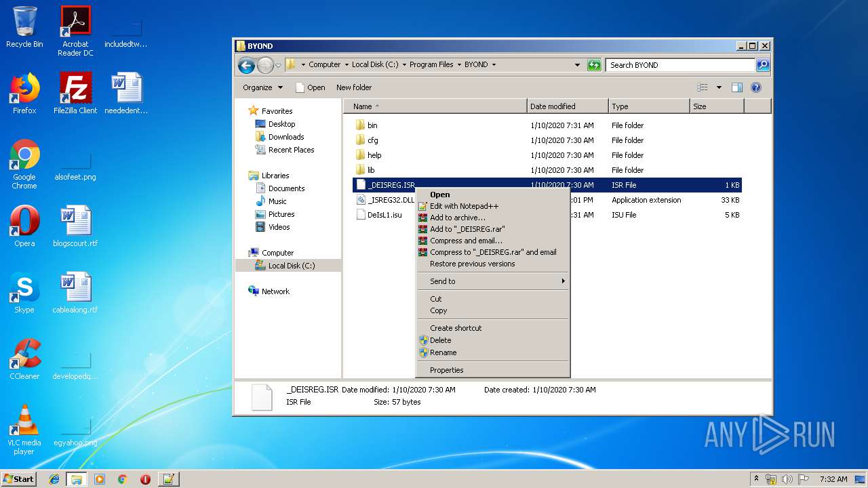Launch the Opera desktop shortcut
This screenshot has height=488, width=868.
[x=24, y=226]
